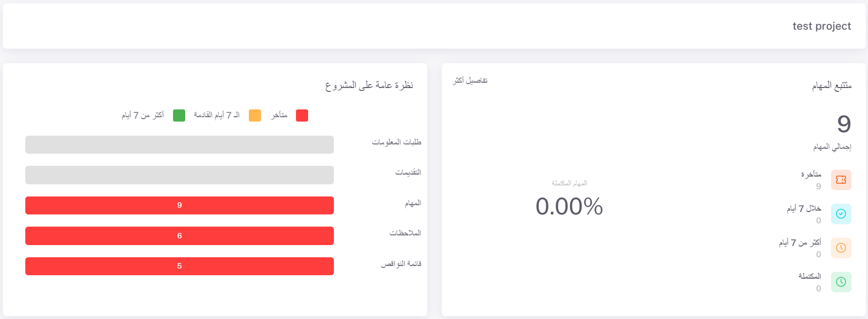Image resolution: width=868 pixels, height=319 pixels.
Task: Open the تفاصيل أكثر link
Action: coord(470,80)
